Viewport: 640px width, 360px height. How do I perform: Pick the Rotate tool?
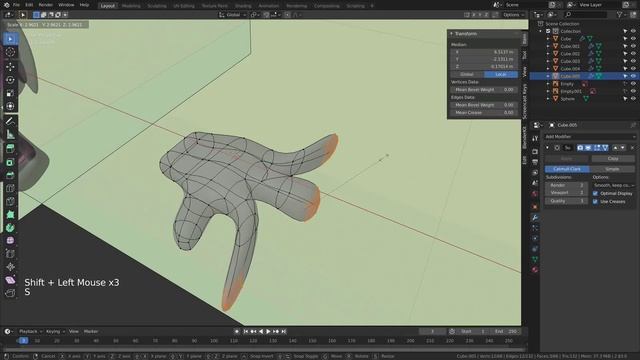coord(10,80)
